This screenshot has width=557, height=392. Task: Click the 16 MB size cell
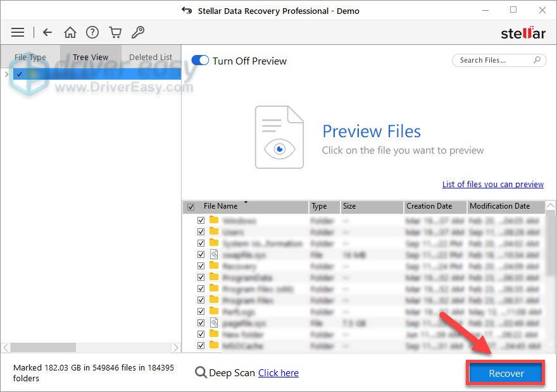pyautogui.click(x=354, y=255)
